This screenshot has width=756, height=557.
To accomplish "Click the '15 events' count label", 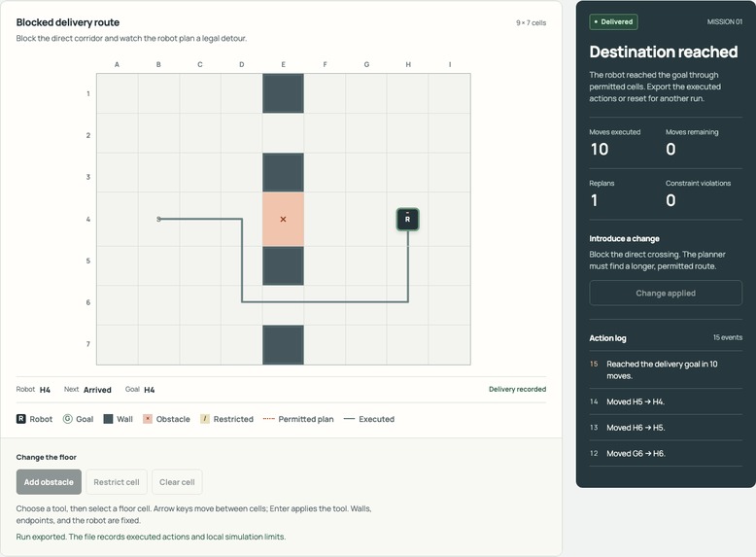I will (x=728, y=337).
